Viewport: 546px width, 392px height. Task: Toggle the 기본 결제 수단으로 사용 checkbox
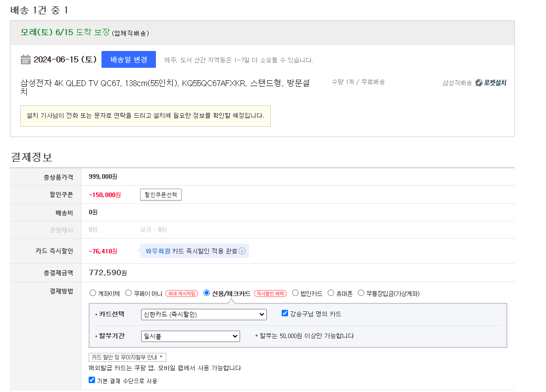click(x=92, y=380)
